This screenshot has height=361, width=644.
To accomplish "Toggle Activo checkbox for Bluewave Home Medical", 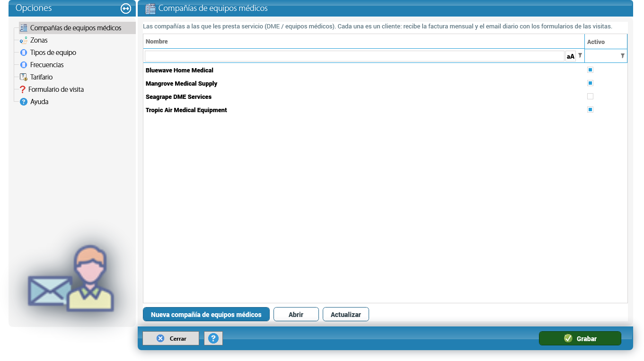I will (590, 70).
